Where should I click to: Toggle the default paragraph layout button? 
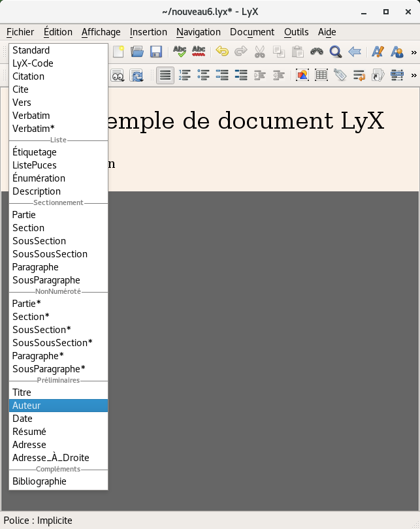pos(165,75)
